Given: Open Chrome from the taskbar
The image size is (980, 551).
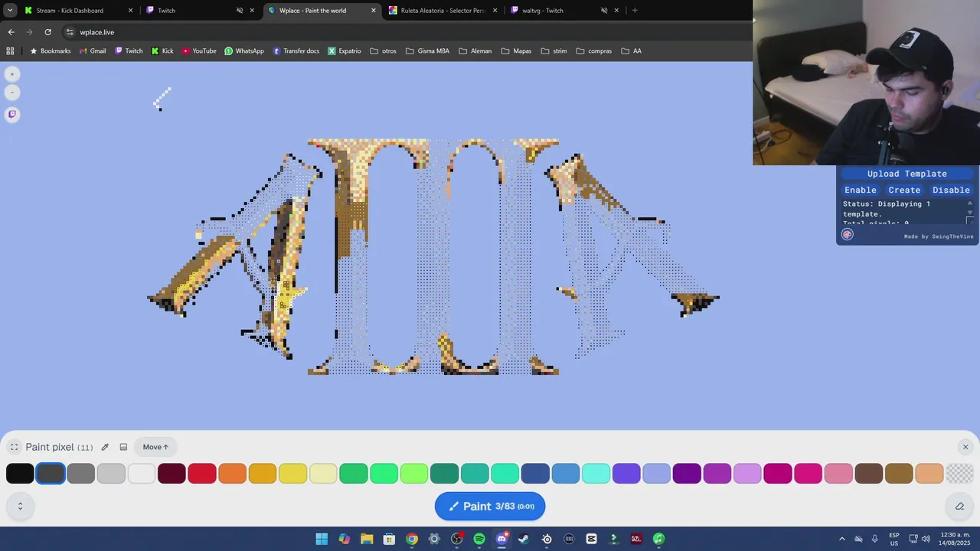Looking at the screenshot, I should (412, 539).
